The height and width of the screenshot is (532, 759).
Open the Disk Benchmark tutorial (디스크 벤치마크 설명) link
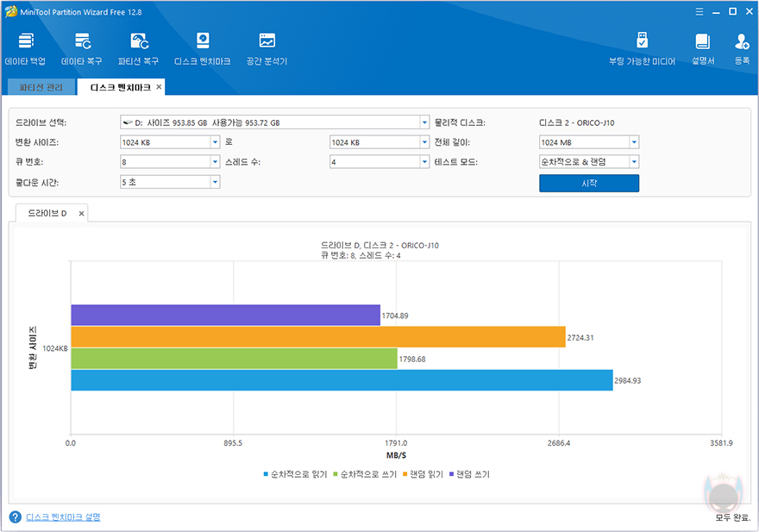click(63, 517)
